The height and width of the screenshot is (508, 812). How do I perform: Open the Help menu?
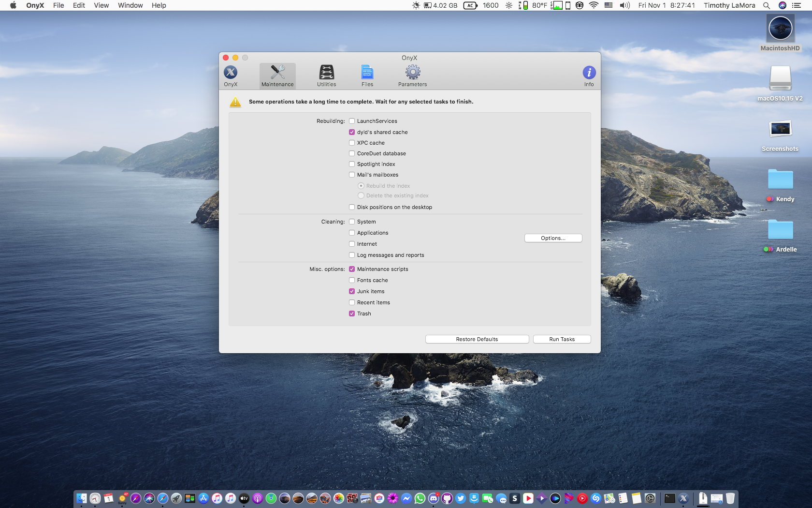[x=159, y=5]
